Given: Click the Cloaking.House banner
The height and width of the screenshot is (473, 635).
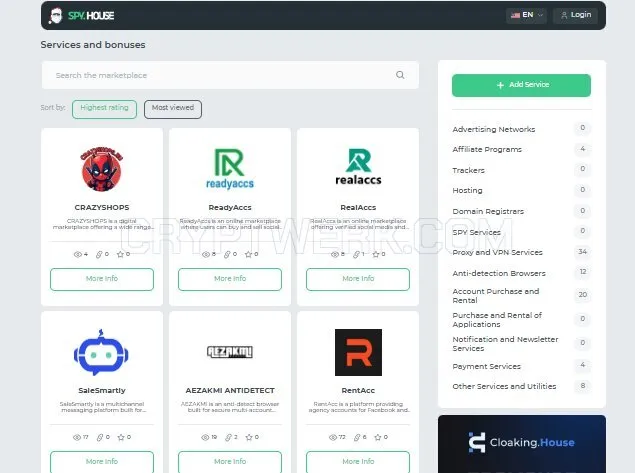Looking at the screenshot, I should [522, 444].
